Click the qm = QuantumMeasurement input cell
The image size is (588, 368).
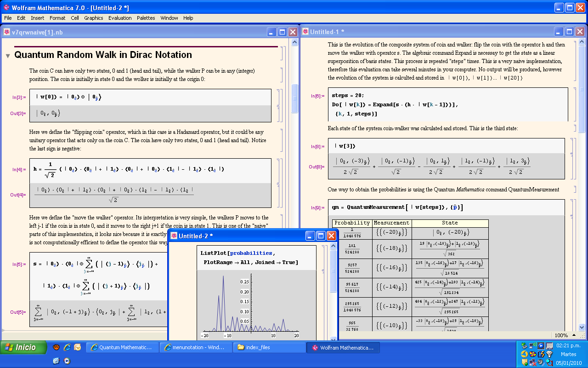click(446, 207)
